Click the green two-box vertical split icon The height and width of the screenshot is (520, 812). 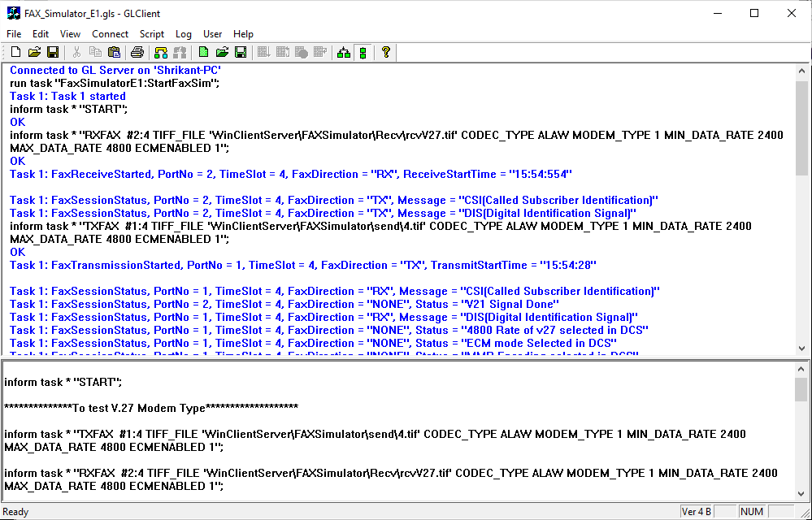click(x=363, y=52)
